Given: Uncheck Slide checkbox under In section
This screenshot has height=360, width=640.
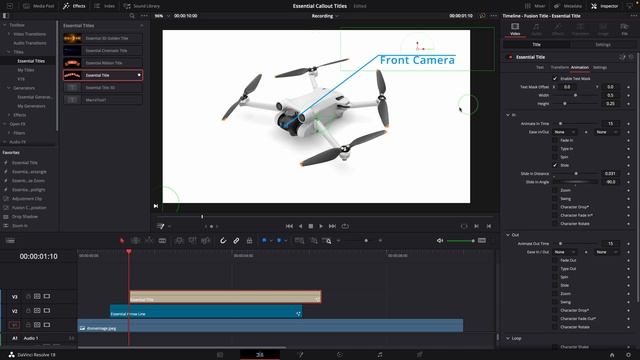Looking at the screenshot, I should click(555, 165).
